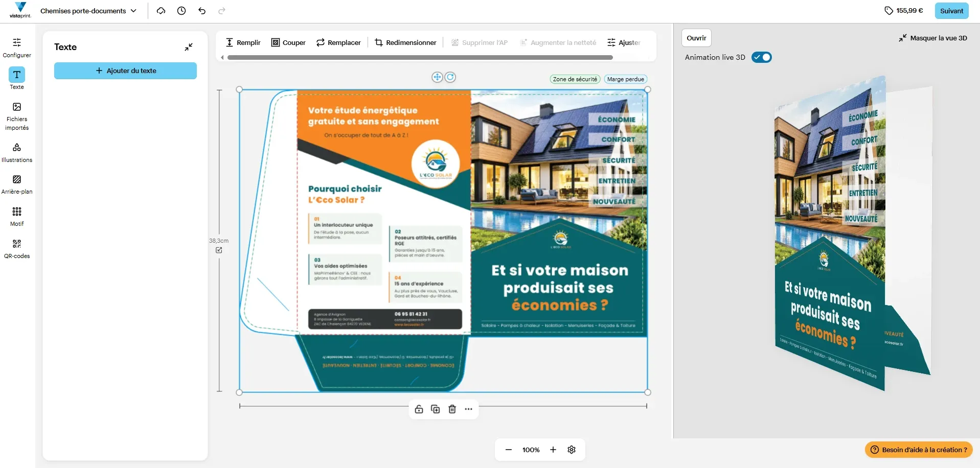The height and width of the screenshot is (468, 980).
Task: Duplicate the selected image
Action: pos(436,409)
